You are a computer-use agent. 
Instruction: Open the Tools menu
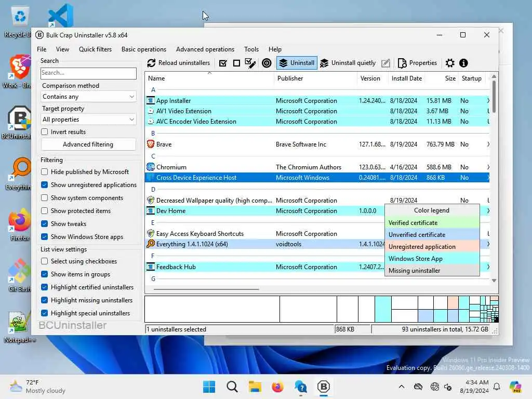tap(251, 49)
